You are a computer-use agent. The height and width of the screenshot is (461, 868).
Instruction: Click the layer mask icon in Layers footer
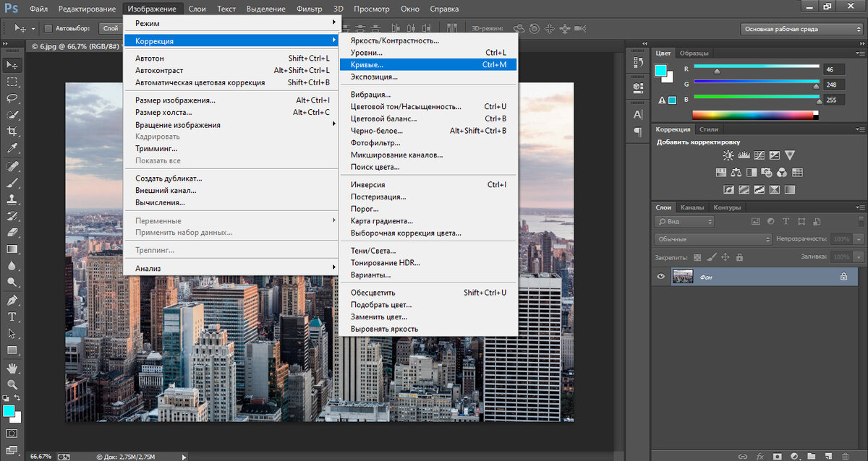[x=777, y=456]
